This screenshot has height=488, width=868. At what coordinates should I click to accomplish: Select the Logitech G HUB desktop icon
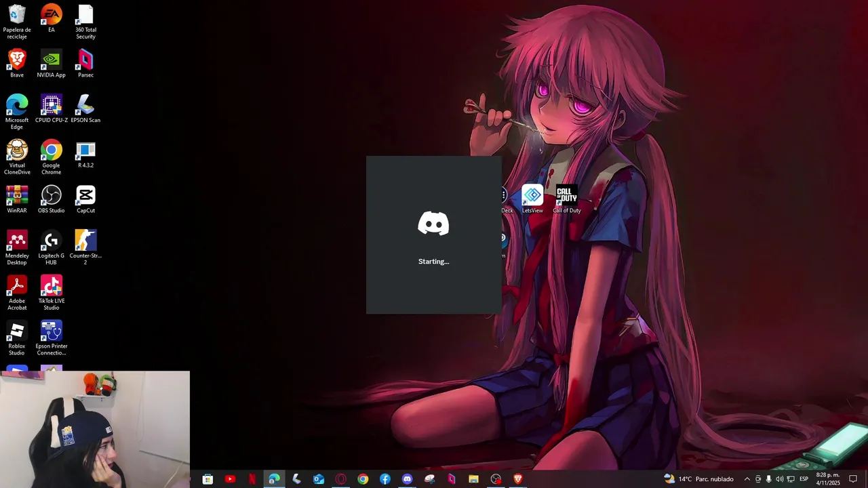click(51, 247)
